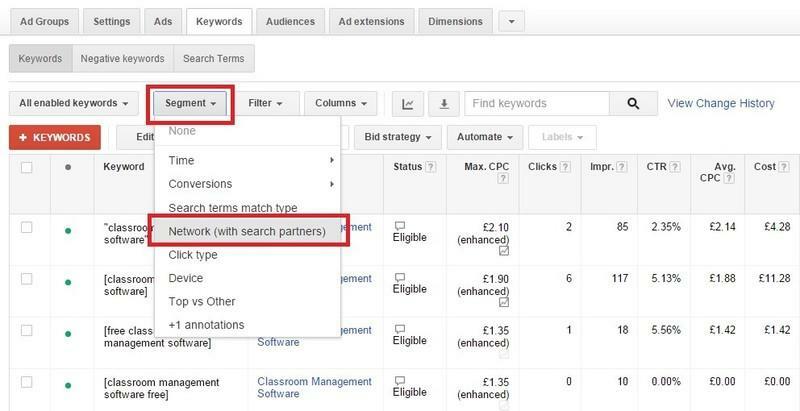This screenshot has height=411, width=800.
Task: Click bid simulator icon under £1.90
Action: pyautogui.click(x=504, y=302)
